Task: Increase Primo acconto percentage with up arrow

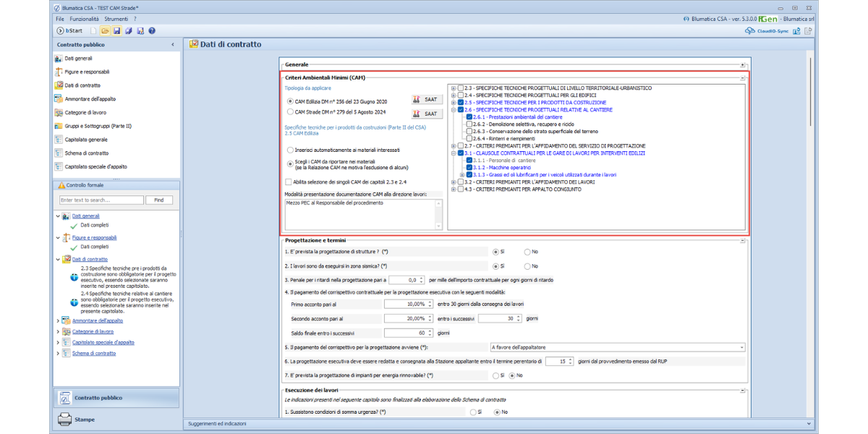Action: [x=430, y=302]
